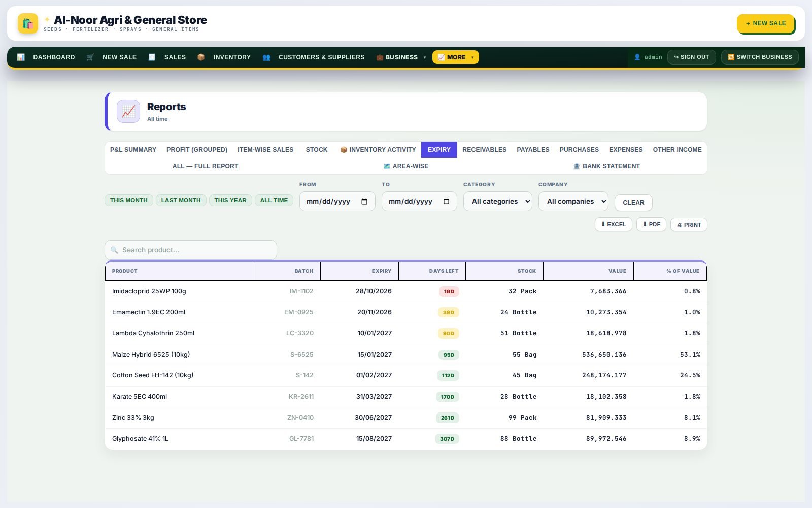This screenshot has width=812, height=508.
Task: Switch to the P&L Summary tab
Action: click(x=133, y=150)
